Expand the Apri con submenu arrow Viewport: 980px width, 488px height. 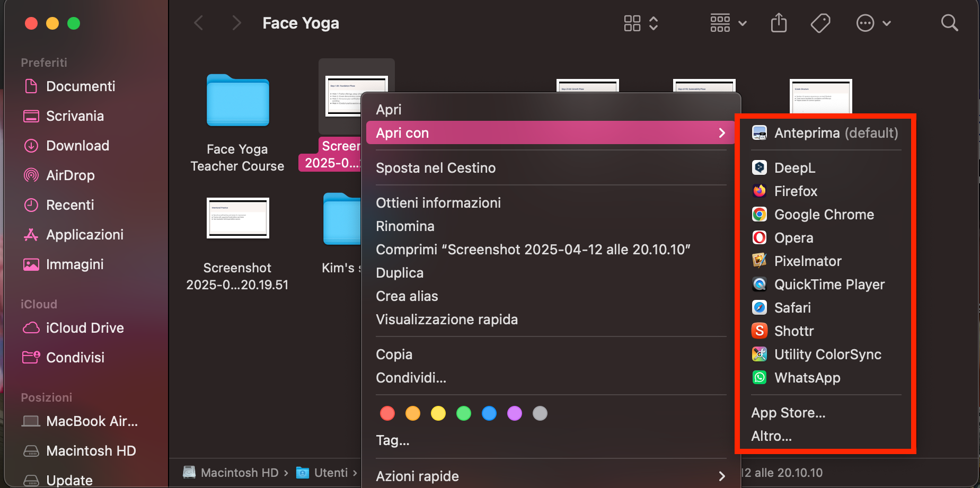coord(721,132)
